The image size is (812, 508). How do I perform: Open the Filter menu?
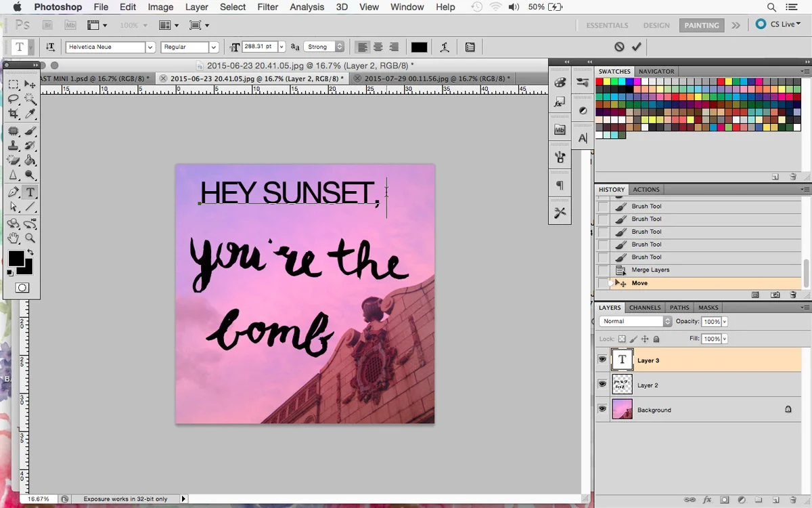pos(268,7)
